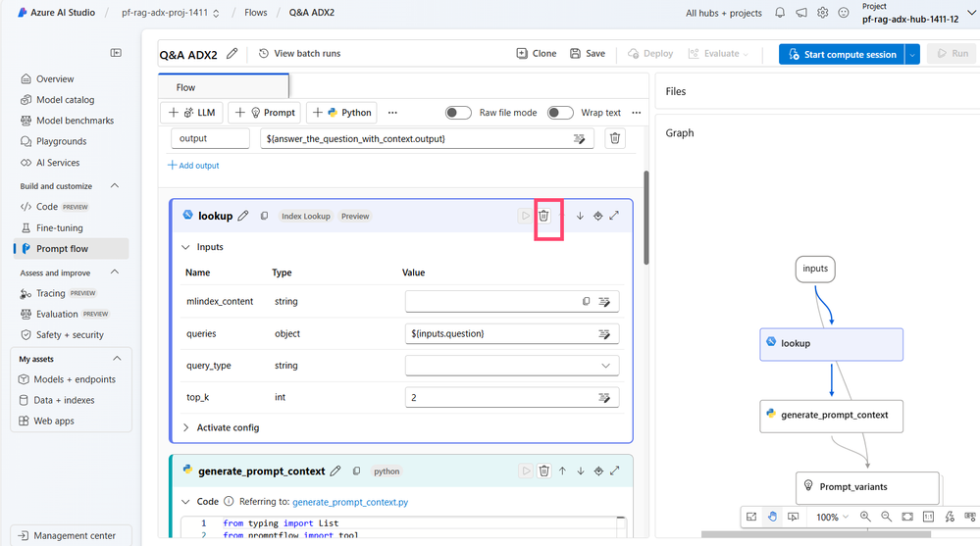This screenshot has width=980, height=546.
Task: Enable the Wrap text switch
Action: pyautogui.click(x=560, y=113)
